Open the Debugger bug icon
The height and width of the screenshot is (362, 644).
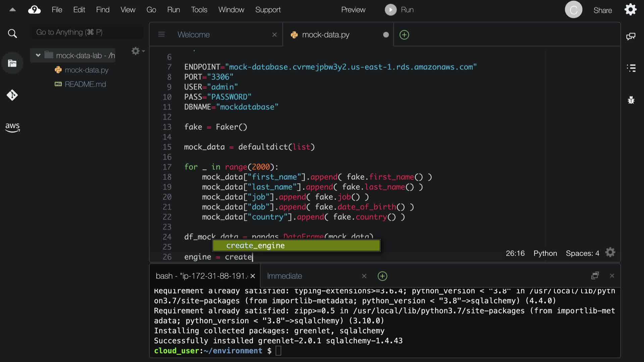tap(631, 100)
